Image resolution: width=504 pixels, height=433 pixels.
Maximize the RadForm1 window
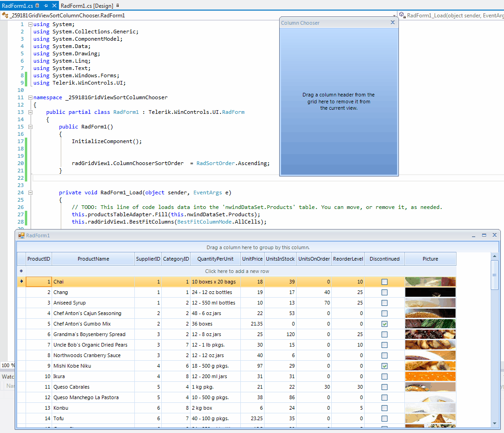484,235
